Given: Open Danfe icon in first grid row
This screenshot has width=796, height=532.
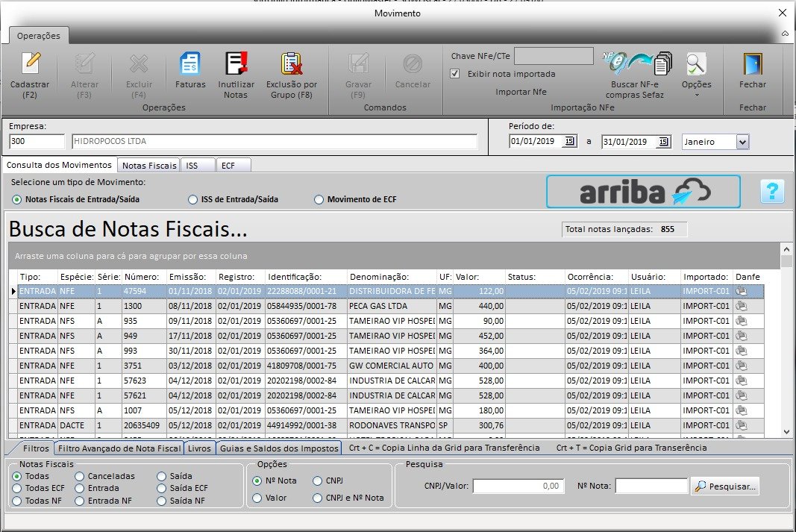Looking at the screenshot, I should 741,291.
